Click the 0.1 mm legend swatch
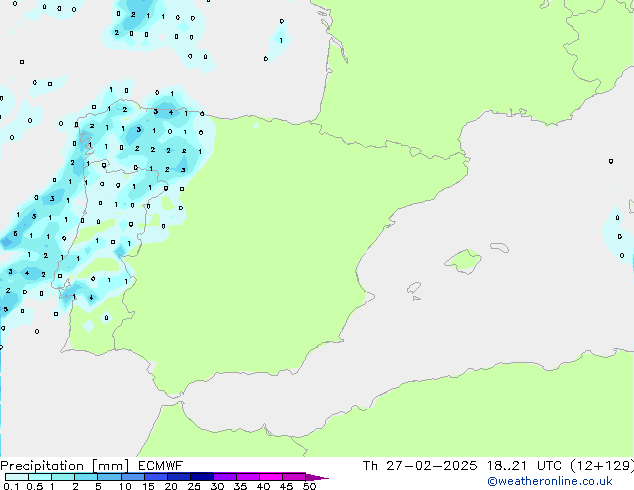This screenshot has width=634, height=490. tap(11, 477)
